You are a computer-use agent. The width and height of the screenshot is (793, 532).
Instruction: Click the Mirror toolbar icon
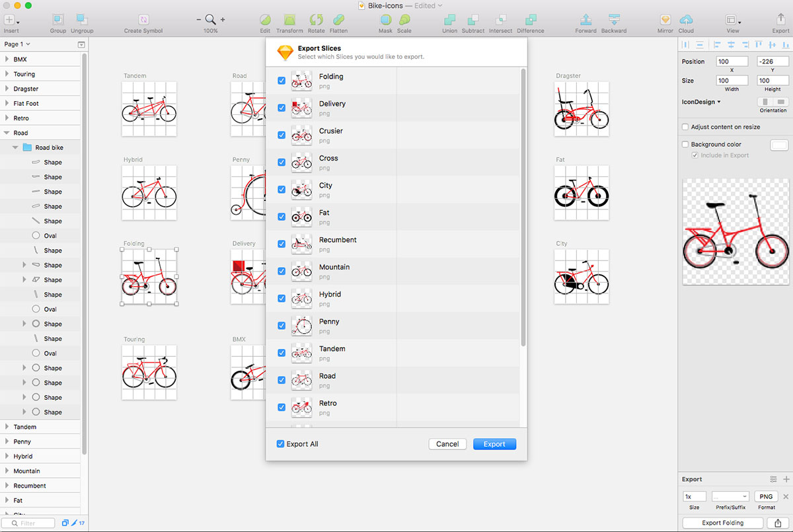(x=665, y=20)
